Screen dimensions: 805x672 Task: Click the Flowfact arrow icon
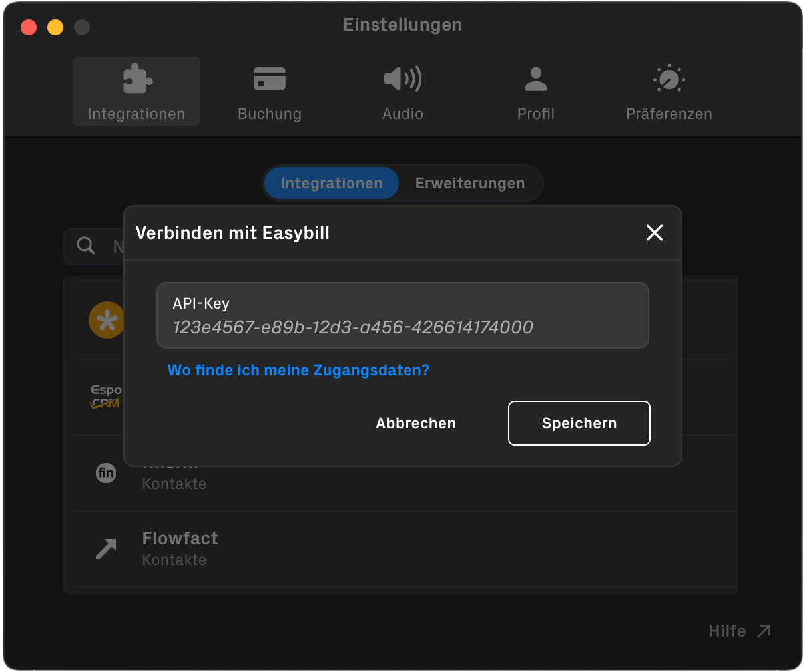[106, 548]
